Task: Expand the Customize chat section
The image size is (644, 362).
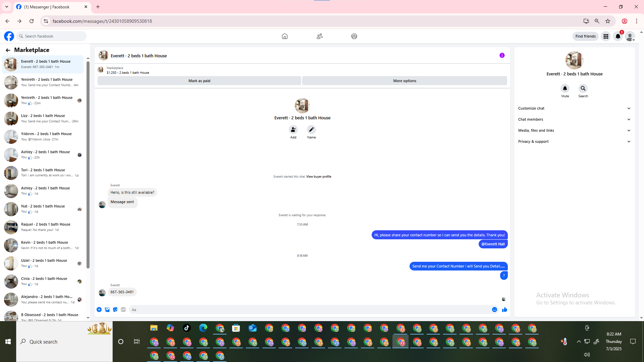Action: (x=574, y=108)
